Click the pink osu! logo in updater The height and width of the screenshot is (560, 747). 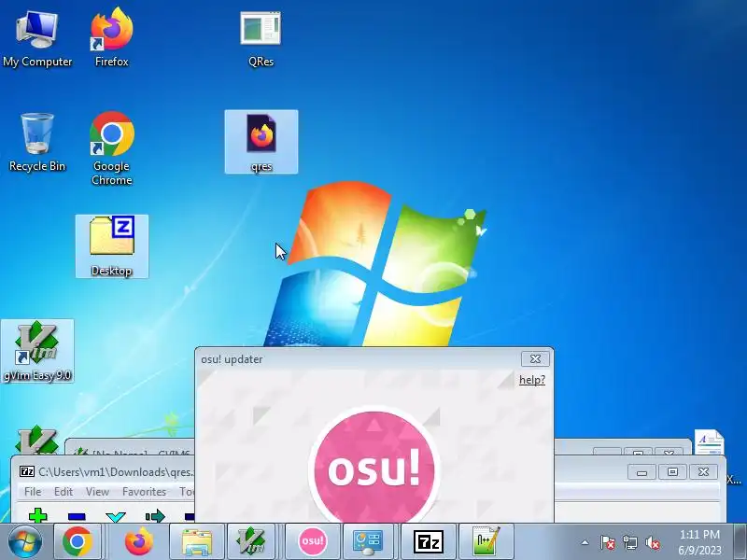point(374,467)
